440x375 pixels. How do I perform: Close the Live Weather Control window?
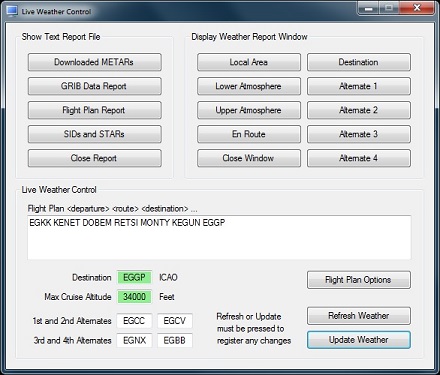click(x=417, y=8)
